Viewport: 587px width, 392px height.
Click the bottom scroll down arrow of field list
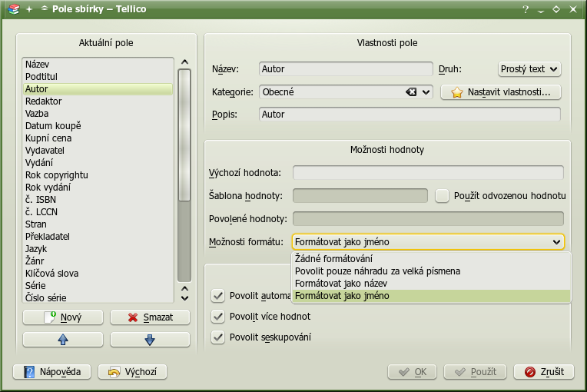click(184, 298)
